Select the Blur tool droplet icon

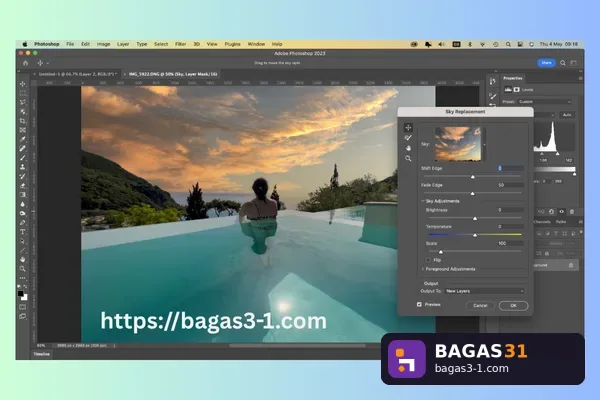coord(23,204)
